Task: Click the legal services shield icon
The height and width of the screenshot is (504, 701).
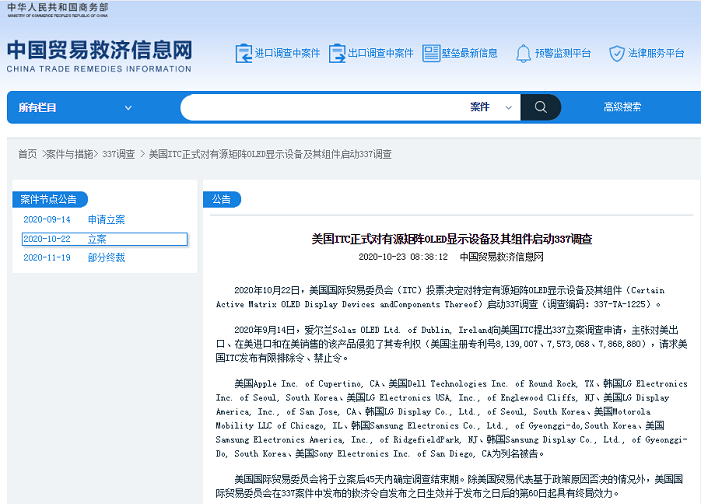Action: (x=617, y=54)
